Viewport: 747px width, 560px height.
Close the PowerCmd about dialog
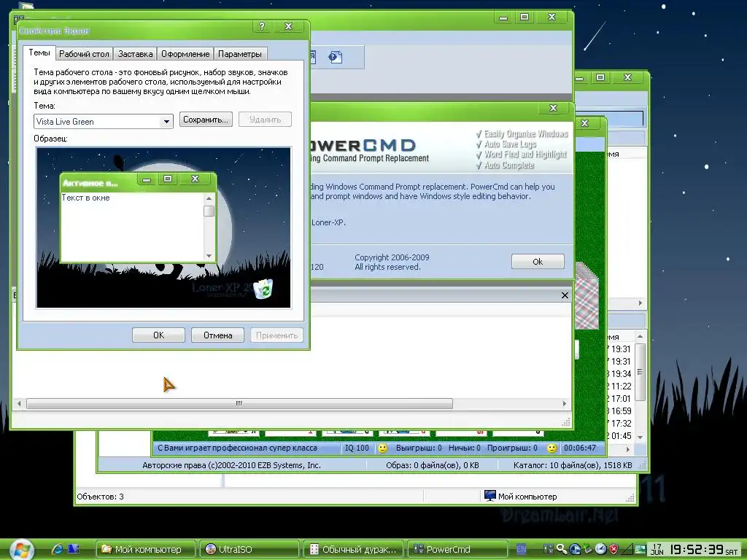click(x=553, y=108)
